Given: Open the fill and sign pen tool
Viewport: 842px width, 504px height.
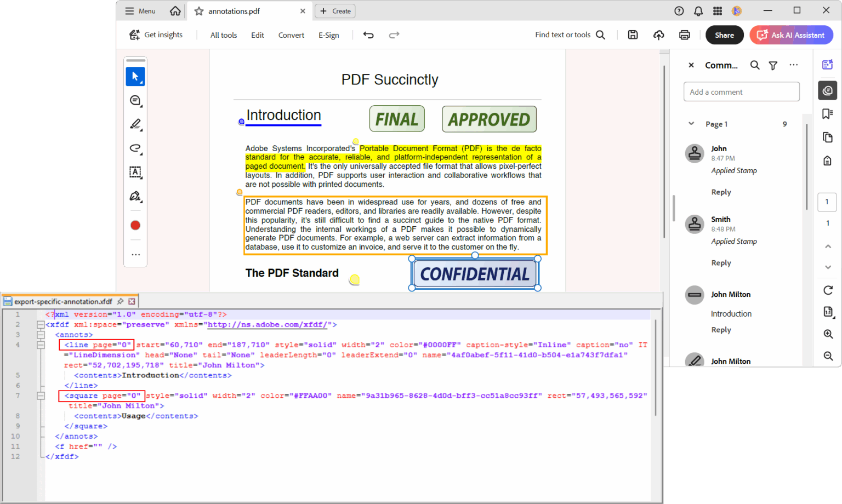Looking at the screenshot, I should click(135, 196).
